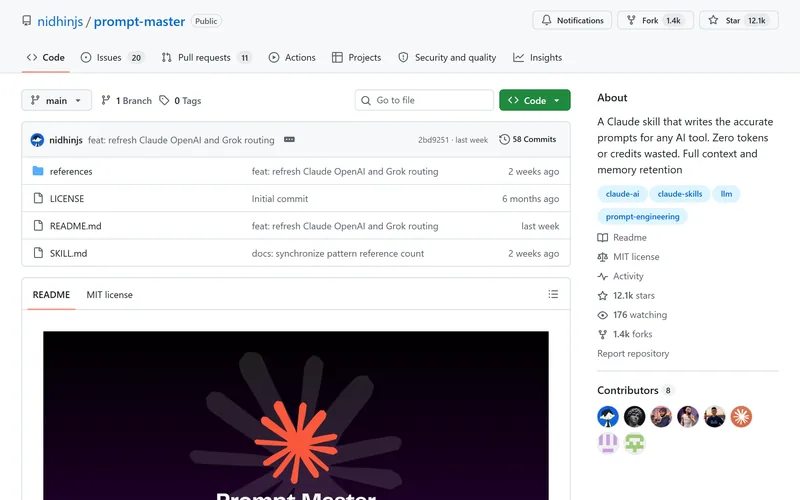
Task: Open the orange starburst contributor avatar
Action: [741, 417]
